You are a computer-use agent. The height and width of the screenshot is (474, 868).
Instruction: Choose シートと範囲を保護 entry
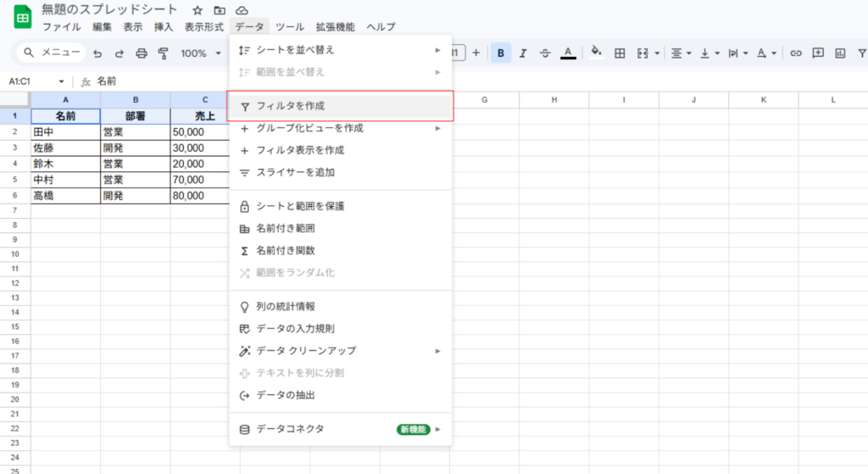click(341, 206)
